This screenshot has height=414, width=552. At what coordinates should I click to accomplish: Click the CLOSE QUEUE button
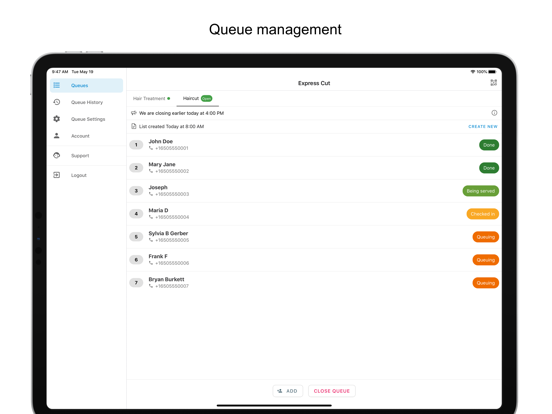click(332, 391)
